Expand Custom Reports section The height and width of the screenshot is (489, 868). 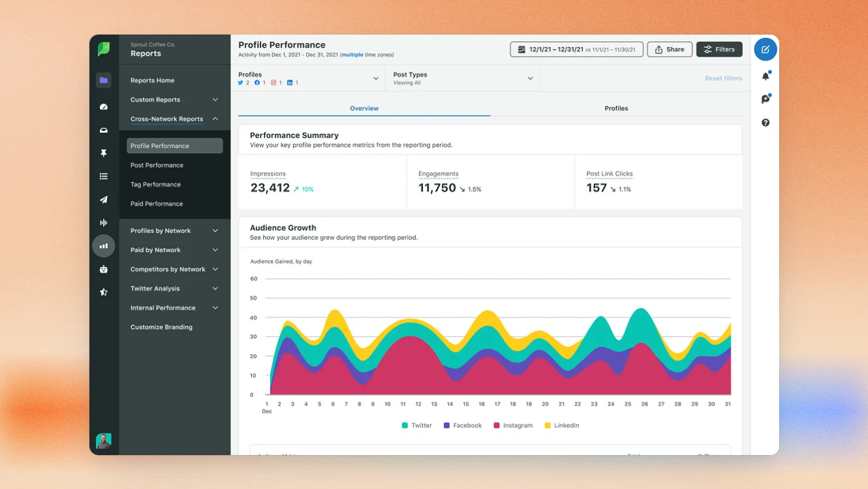[x=174, y=100]
